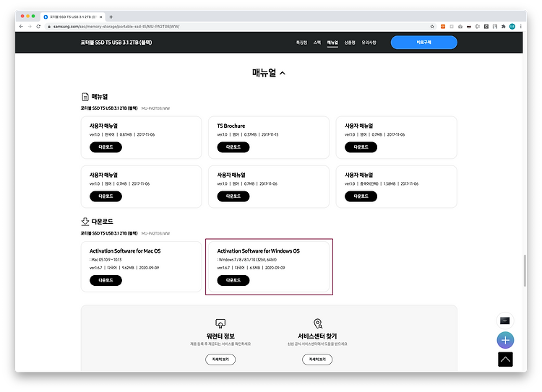Screen dimensions: 542x392
Task: Click the page vertical scrollbar thumb
Action: click(525, 271)
